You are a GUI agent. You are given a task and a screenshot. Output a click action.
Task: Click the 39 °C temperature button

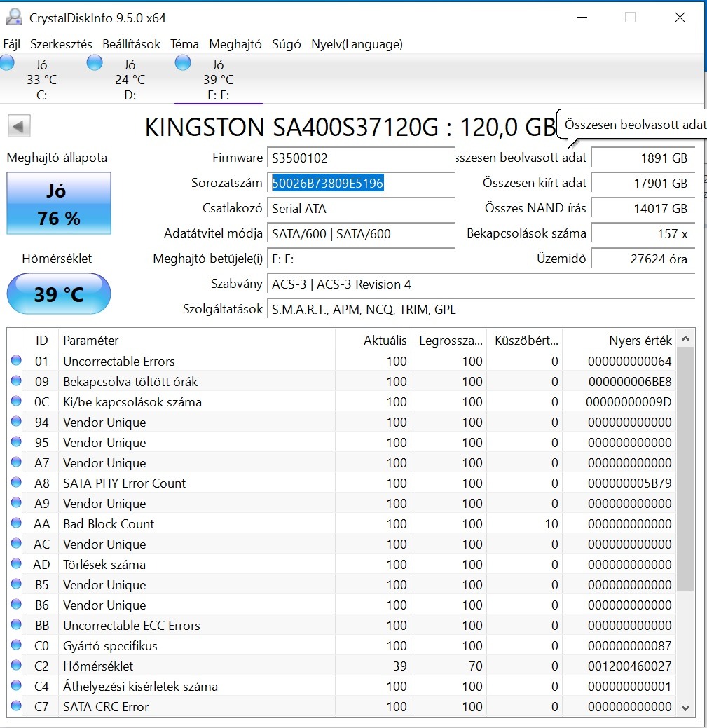[59, 294]
